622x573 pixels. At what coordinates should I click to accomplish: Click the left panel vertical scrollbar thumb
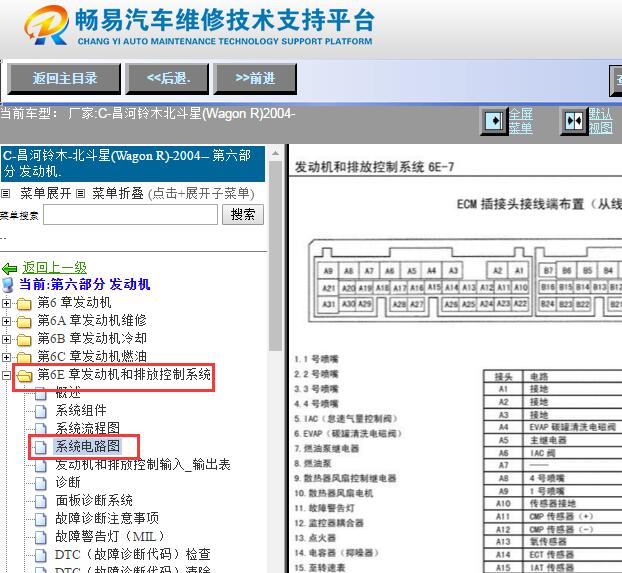point(275,256)
